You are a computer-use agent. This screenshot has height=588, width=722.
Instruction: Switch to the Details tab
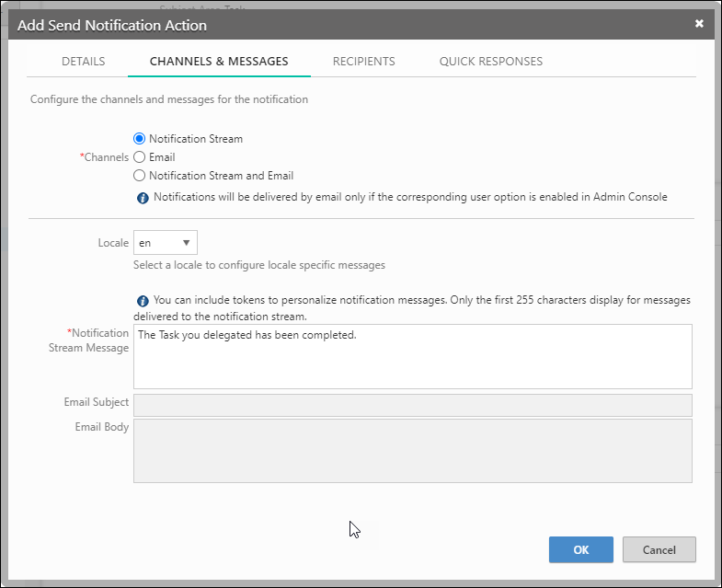(x=83, y=62)
